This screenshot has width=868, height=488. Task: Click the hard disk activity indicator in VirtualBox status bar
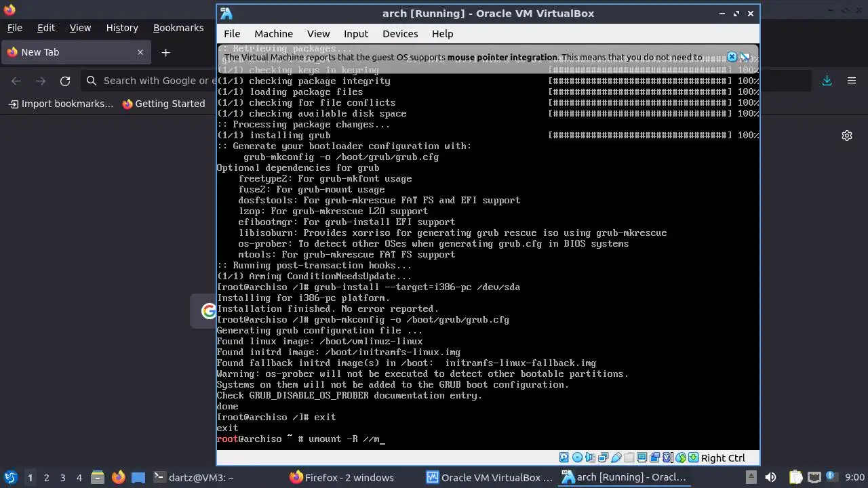tap(564, 457)
